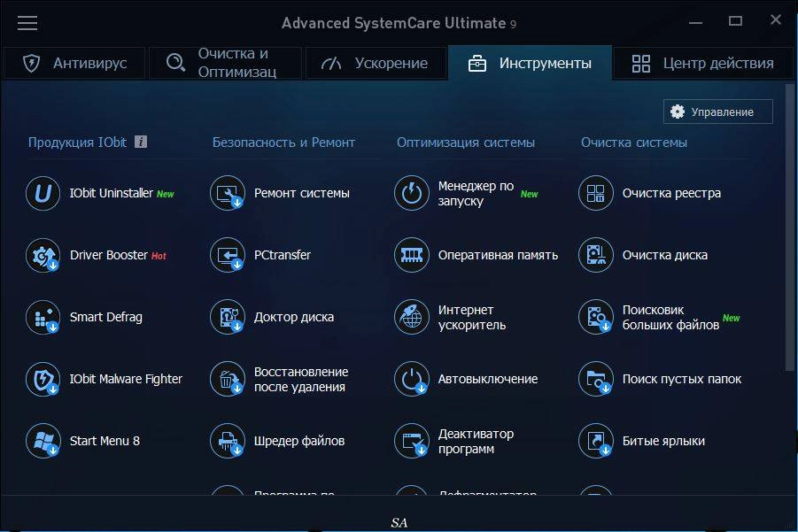This screenshot has width=798, height=532.
Task: Click the vertical scrollbar on the right
Action: (790, 229)
